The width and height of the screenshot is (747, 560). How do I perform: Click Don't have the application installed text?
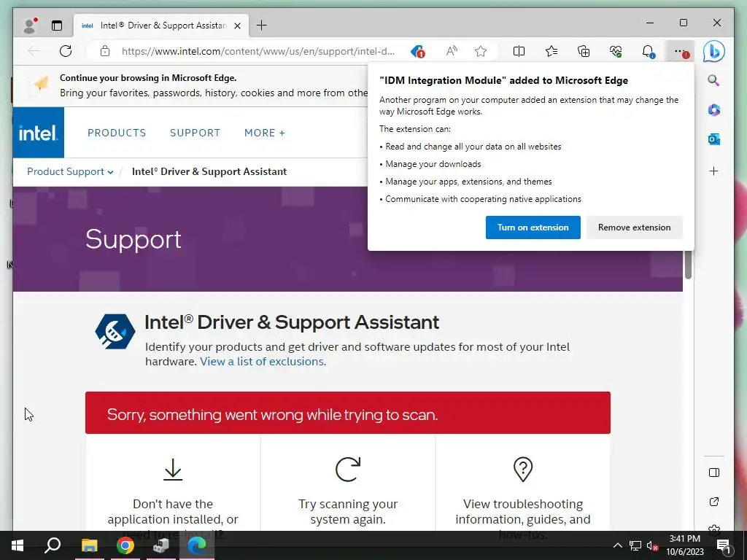tap(173, 519)
